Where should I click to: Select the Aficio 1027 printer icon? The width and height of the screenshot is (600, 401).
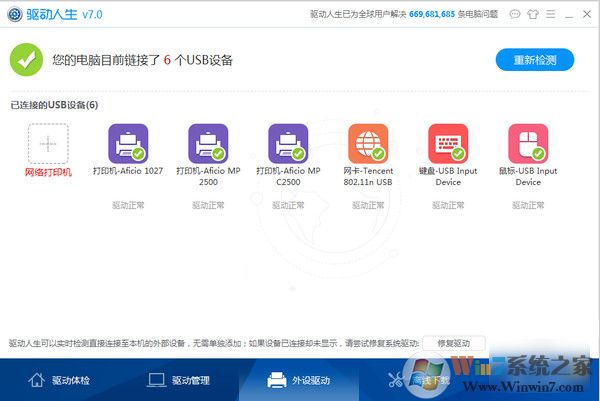(x=128, y=144)
